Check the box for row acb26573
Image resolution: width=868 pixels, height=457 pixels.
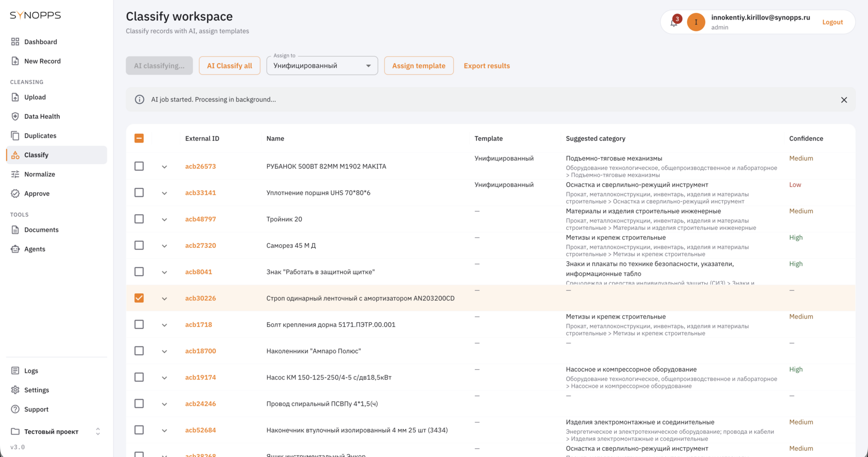[x=139, y=166]
